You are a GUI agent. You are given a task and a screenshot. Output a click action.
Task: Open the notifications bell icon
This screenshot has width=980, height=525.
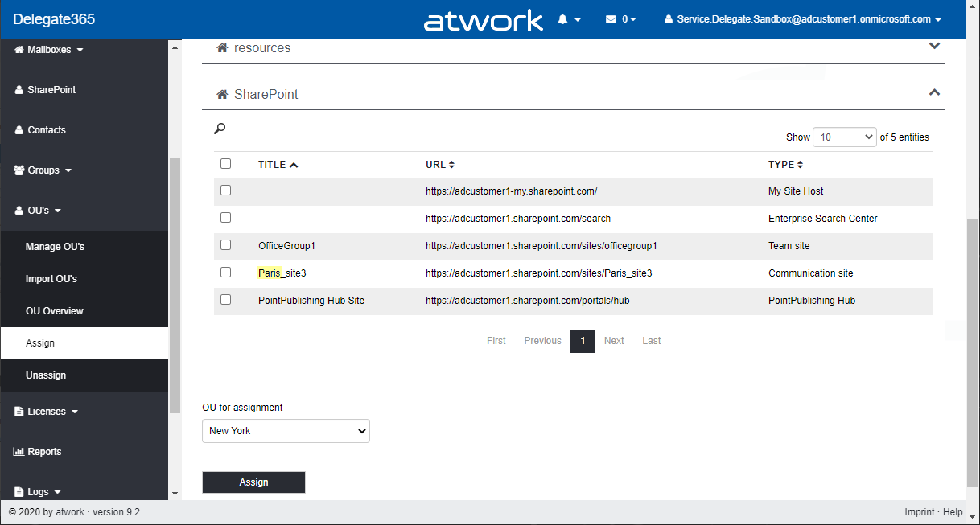tap(563, 19)
